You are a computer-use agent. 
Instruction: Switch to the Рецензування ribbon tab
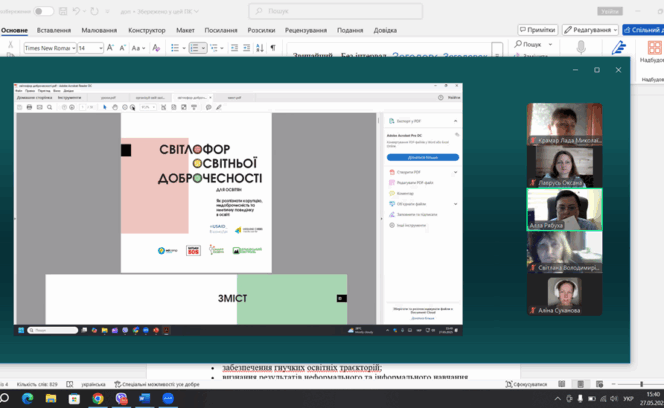(305, 30)
